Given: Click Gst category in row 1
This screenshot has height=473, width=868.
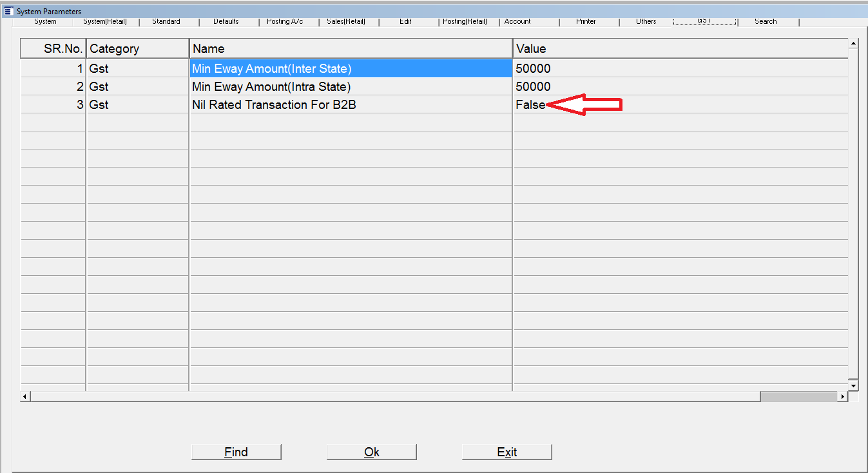Looking at the screenshot, I should pyautogui.click(x=138, y=68).
